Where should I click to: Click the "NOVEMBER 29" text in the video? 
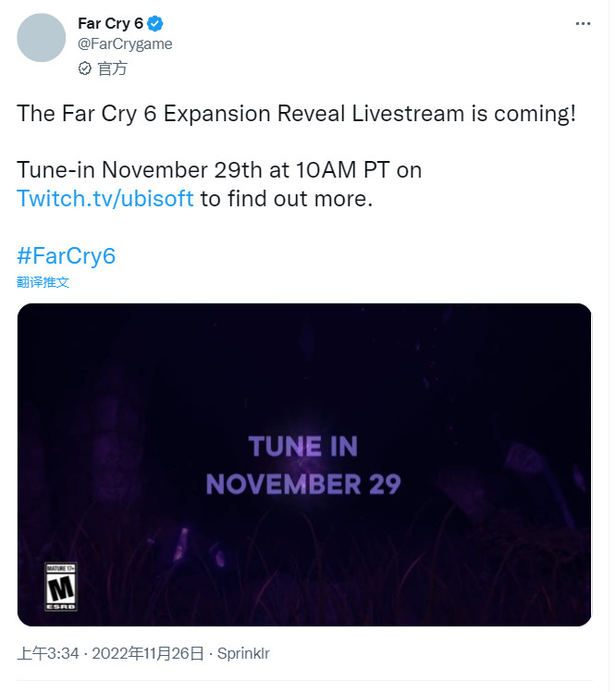pos(303,483)
